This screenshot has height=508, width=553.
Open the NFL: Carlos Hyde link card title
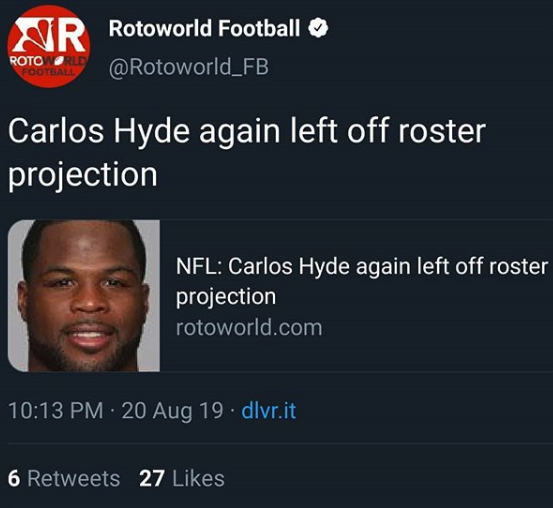click(362, 282)
